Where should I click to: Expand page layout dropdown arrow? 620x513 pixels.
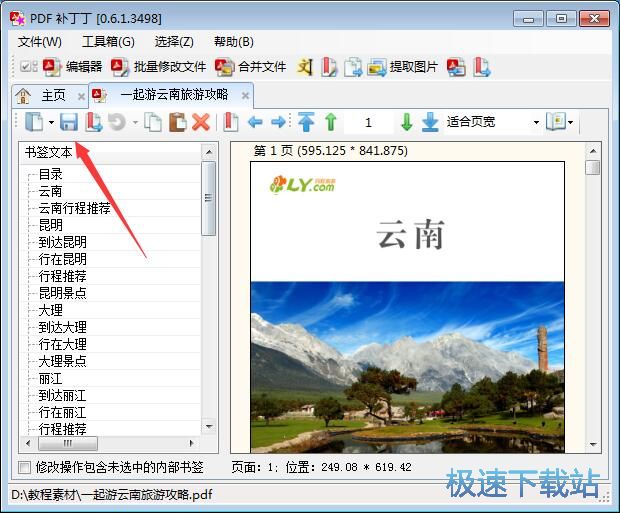pos(570,123)
